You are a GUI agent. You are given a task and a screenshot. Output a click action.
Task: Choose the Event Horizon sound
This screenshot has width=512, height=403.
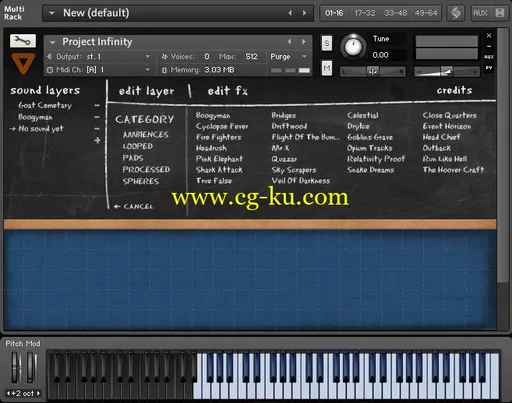pyautogui.click(x=447, y=126)
